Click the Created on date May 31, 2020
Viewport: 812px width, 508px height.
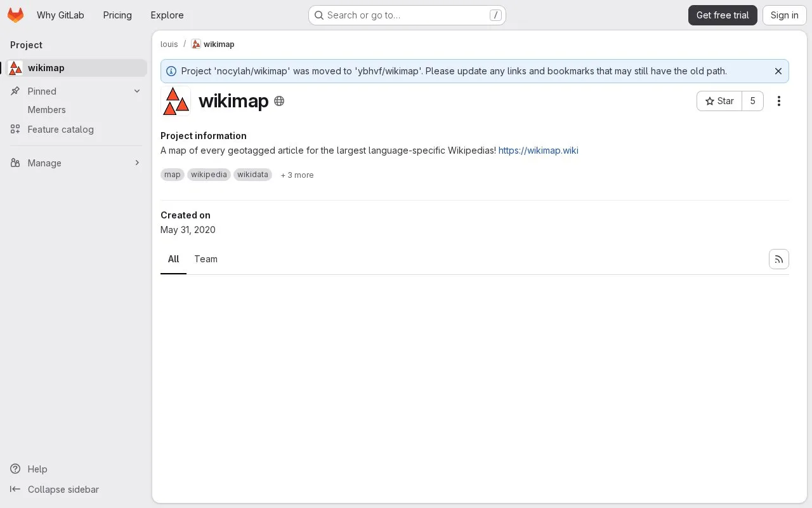point(188,230)
